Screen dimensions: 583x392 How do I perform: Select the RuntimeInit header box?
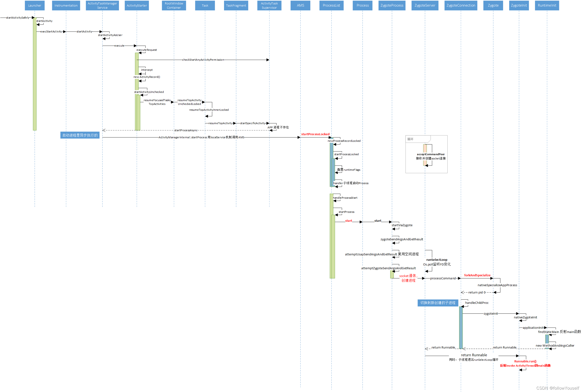(x=547, y=5)
